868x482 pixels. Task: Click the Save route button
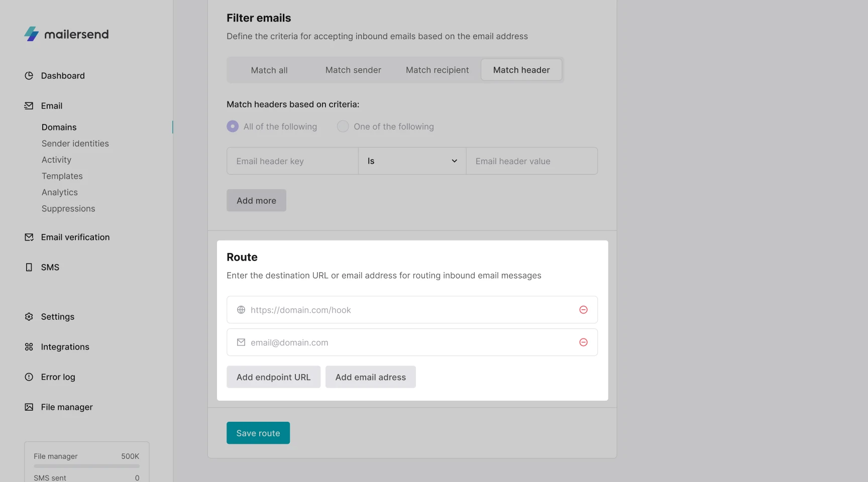258,433
